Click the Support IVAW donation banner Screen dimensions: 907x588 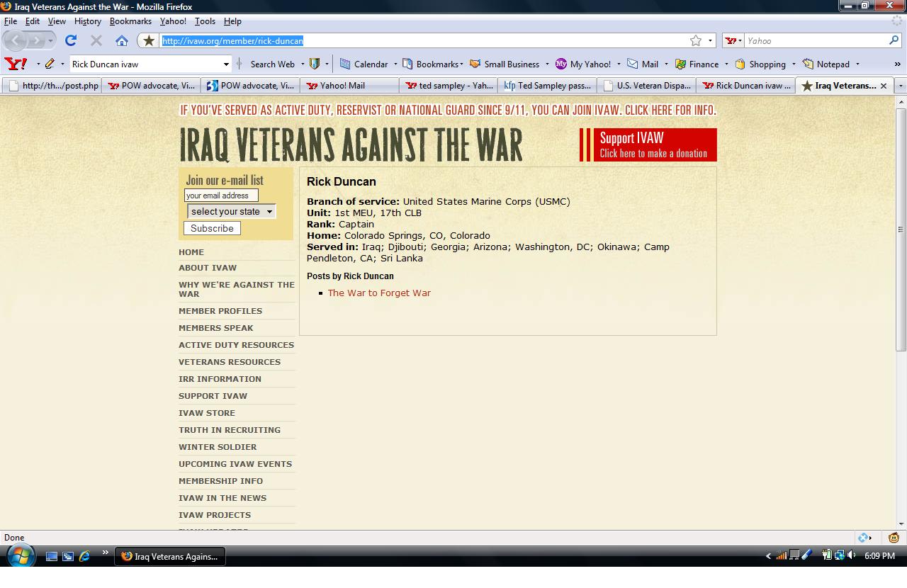pos(648,145)
